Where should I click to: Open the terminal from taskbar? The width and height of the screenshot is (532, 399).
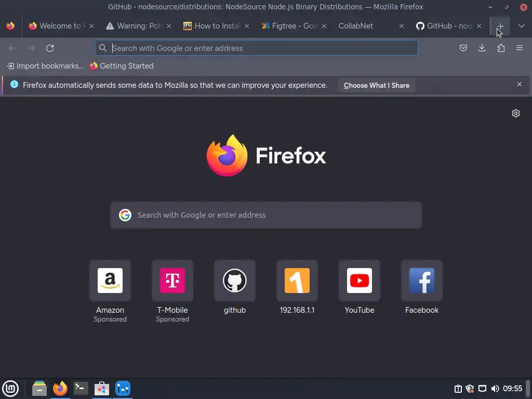[81, 389]
